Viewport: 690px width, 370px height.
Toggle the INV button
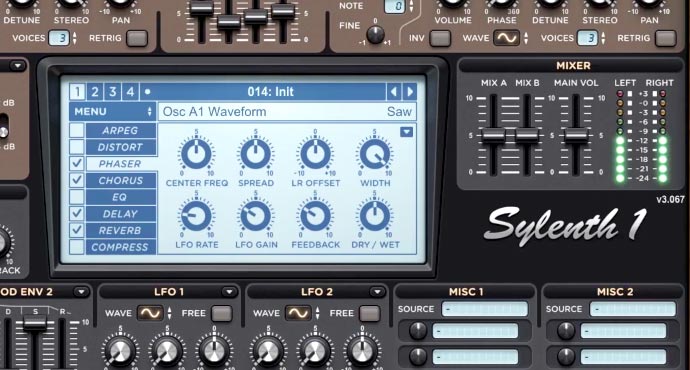tap(440, 38)
